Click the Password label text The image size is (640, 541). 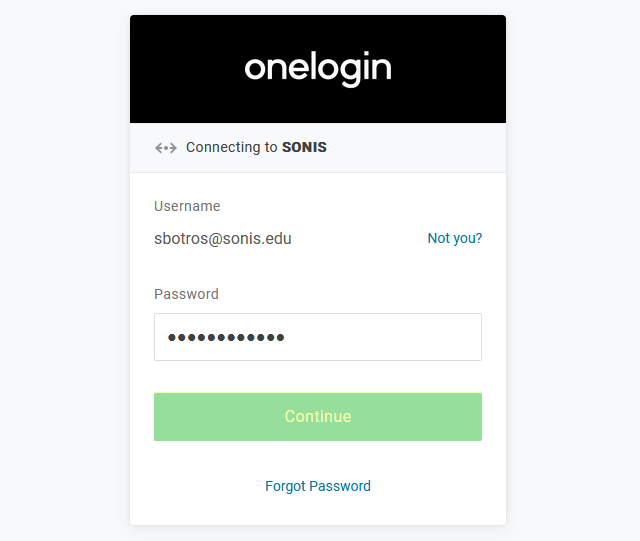pyautogui.click(x=186, y=294)
